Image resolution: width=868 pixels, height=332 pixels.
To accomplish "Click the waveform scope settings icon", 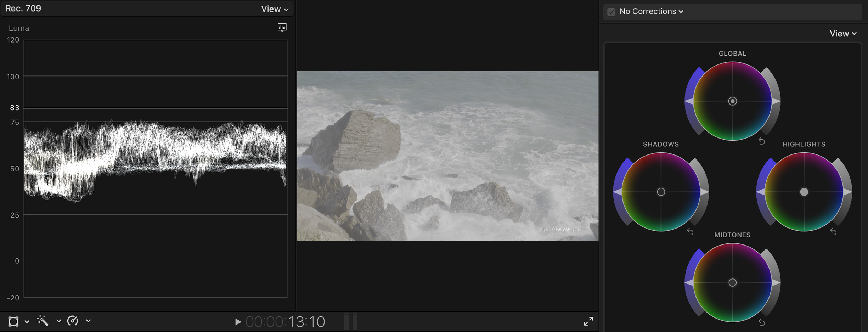I will click(x=282, y=27).
